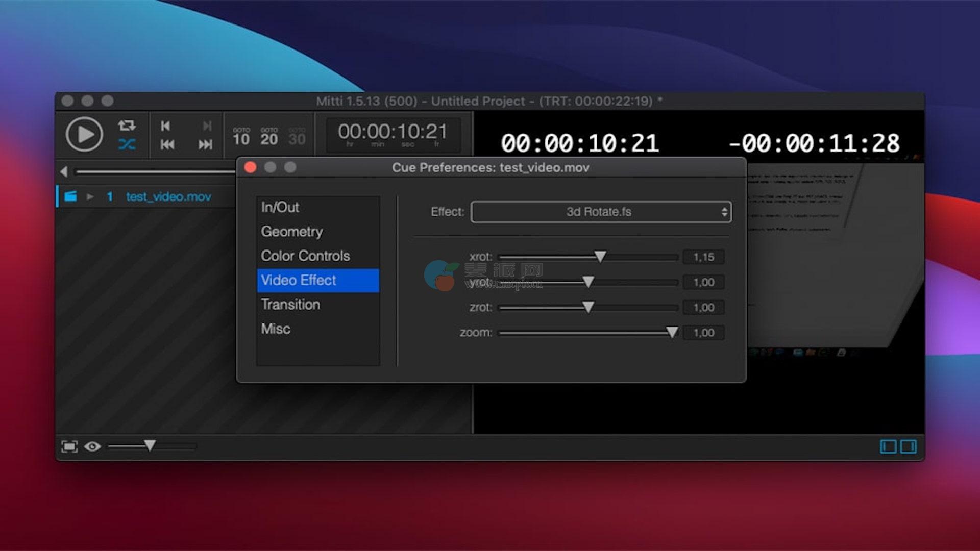Click the zrot slider handle
Image resolution: width=980 pixels, height=551 pixels.
[x=588, y=307]
